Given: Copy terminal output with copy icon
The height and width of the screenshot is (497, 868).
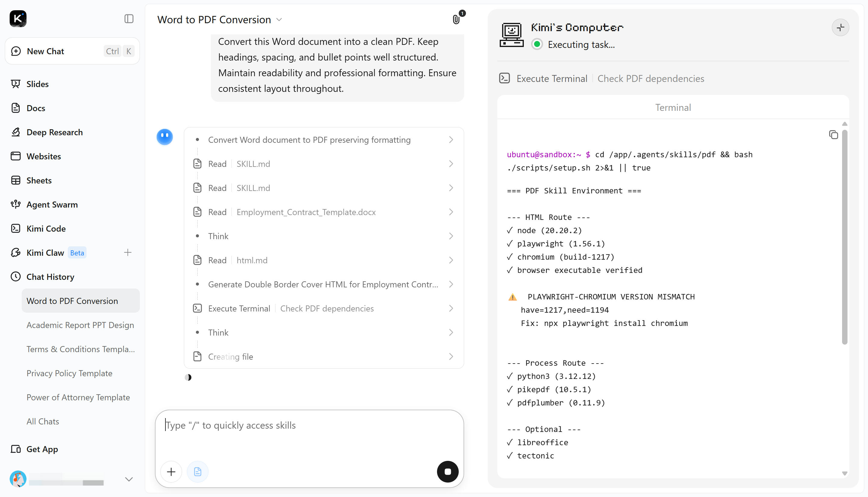Looking at the screenshot, I should (x=833, y=135).
